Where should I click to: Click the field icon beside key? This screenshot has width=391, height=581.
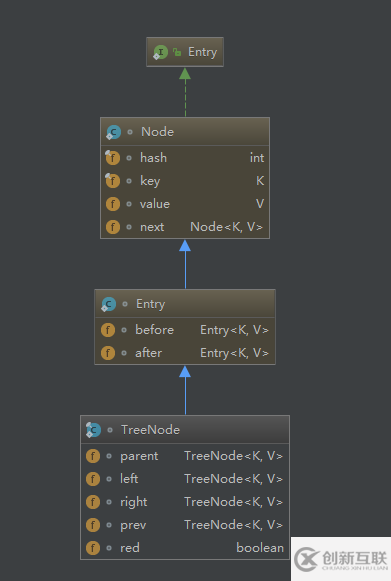[x=112, y=181]
